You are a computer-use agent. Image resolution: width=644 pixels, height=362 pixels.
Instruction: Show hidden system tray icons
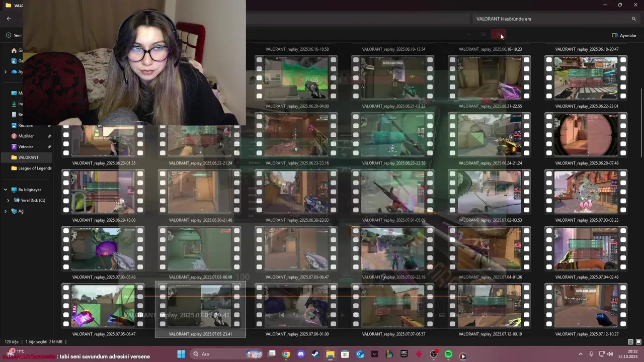[x=580, y=354]
